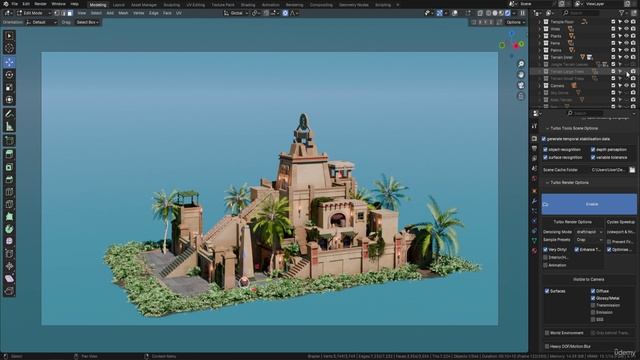
Task: Open the Mesh menu in viewport header
Action: point(123,13)
